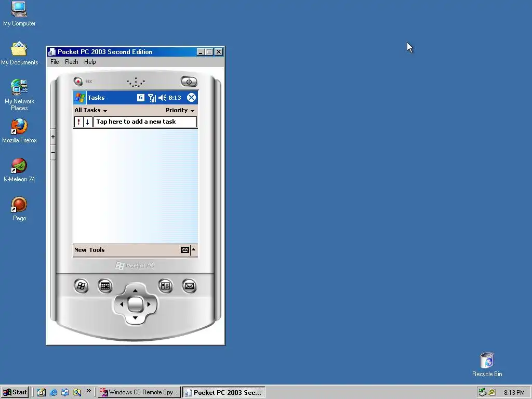The image size is (532, 399).
Task: Tap the red exclamation high priority icon
Action: pos(79,122)
